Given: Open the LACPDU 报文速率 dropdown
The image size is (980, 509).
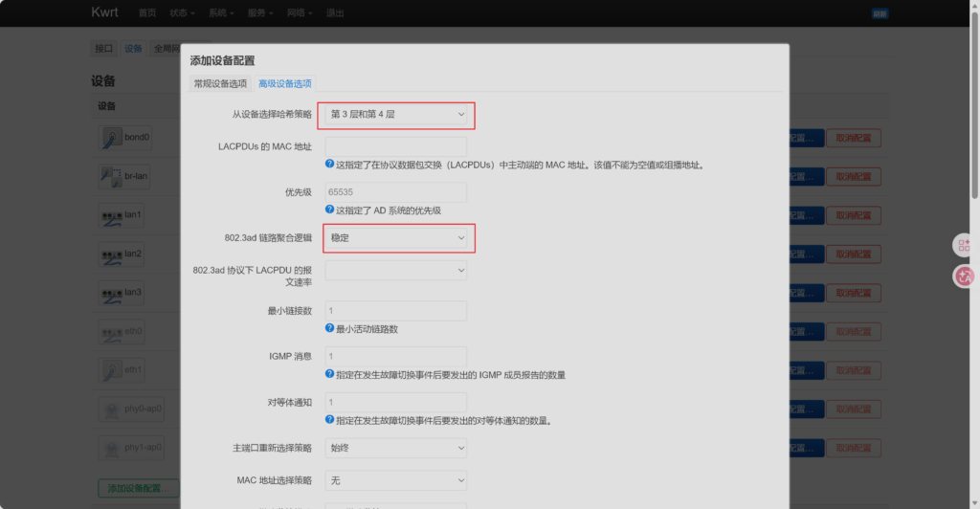Looking at the screenshot, I should [396, 271].
